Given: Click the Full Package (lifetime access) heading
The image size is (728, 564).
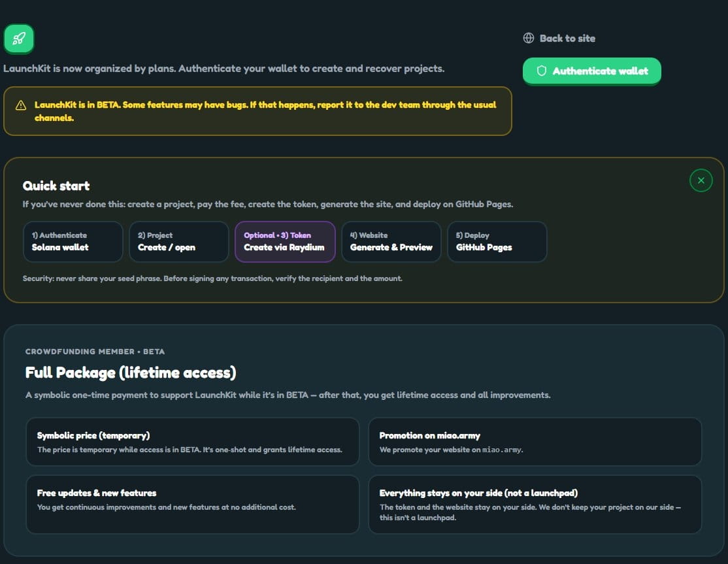Looking at the screenshot, I should point(131,373).
